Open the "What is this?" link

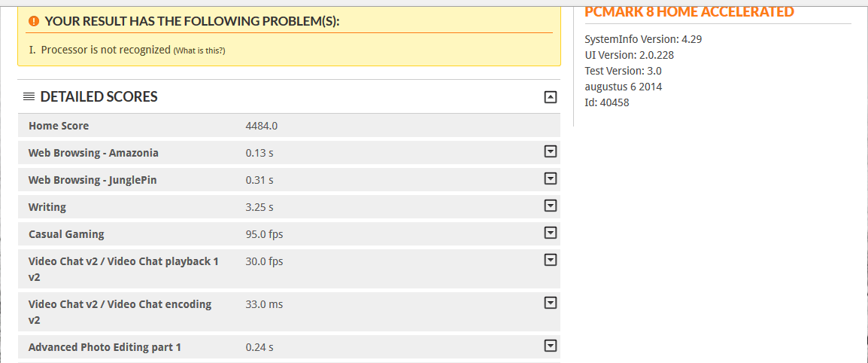[199, 50]
